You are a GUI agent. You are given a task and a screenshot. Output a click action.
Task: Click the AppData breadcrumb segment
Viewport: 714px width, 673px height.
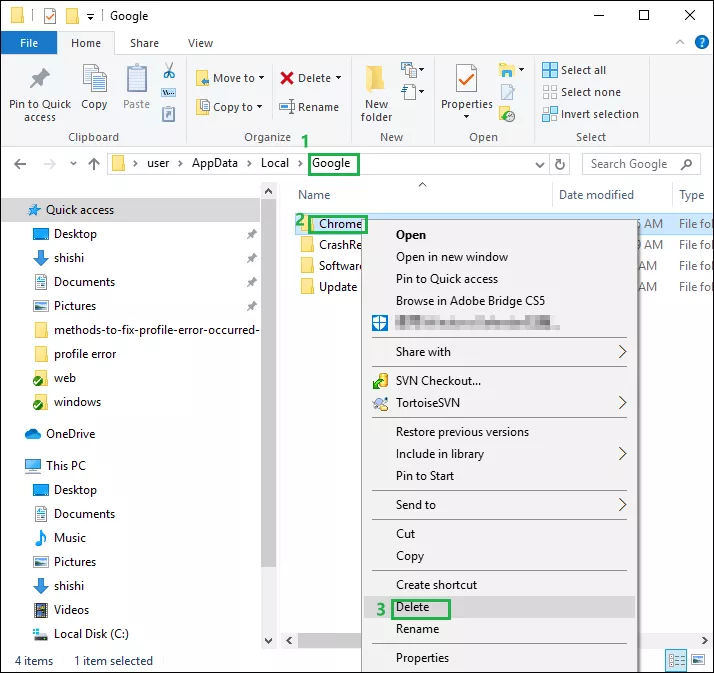(214, 163)
